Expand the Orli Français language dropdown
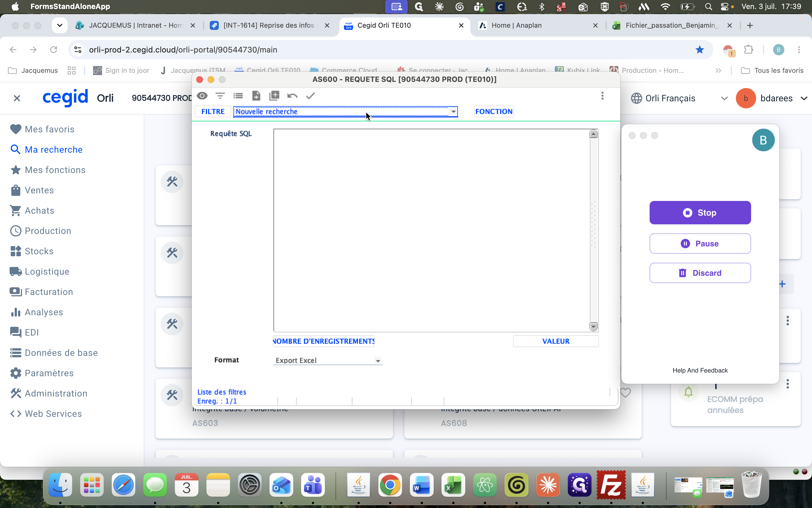 click(724, 98)
